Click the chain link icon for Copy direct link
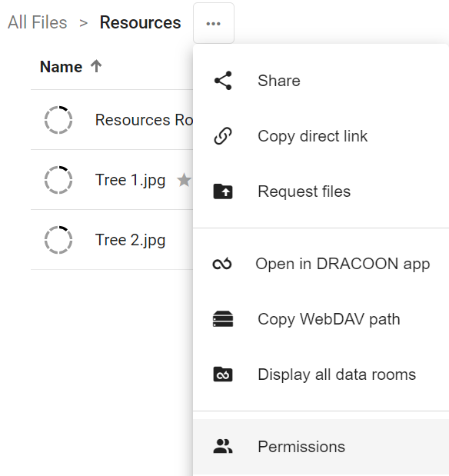The image size is (449, 476). 223,136
